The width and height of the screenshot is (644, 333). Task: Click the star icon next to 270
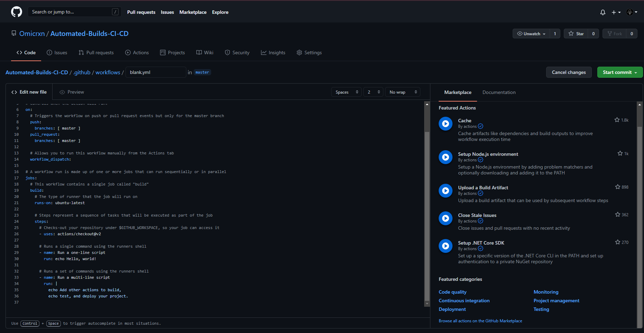pyautogui.click(x=618, y=242)
